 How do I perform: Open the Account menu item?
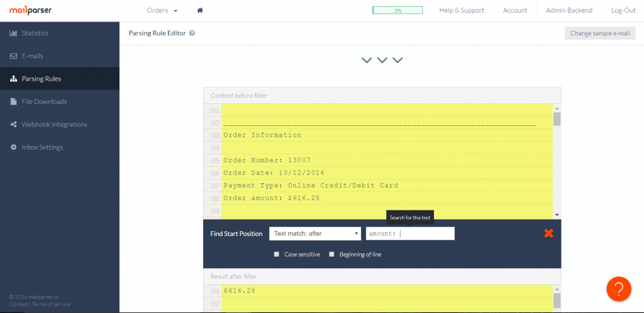coord(515,11)
